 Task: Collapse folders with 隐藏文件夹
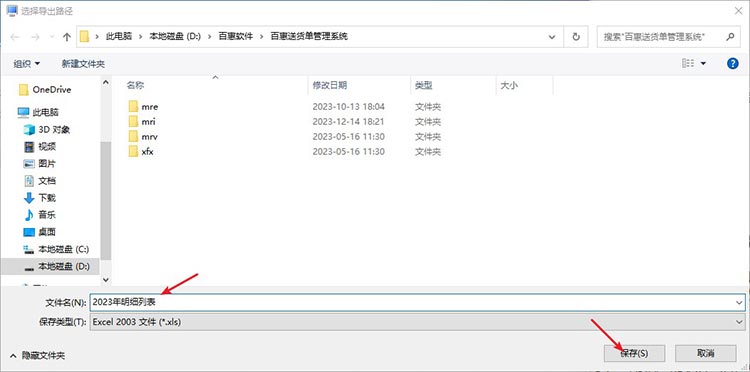coord(37,355)
